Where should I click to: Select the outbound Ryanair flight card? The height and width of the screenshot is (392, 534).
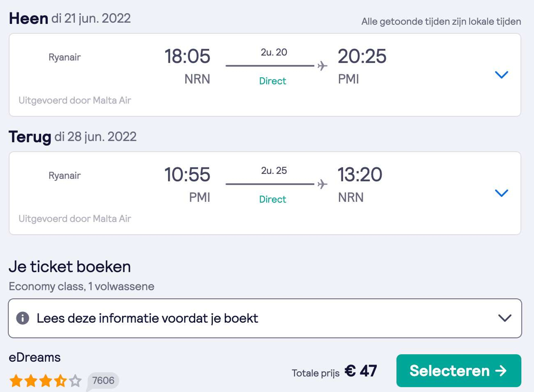[x=265, y=75]
